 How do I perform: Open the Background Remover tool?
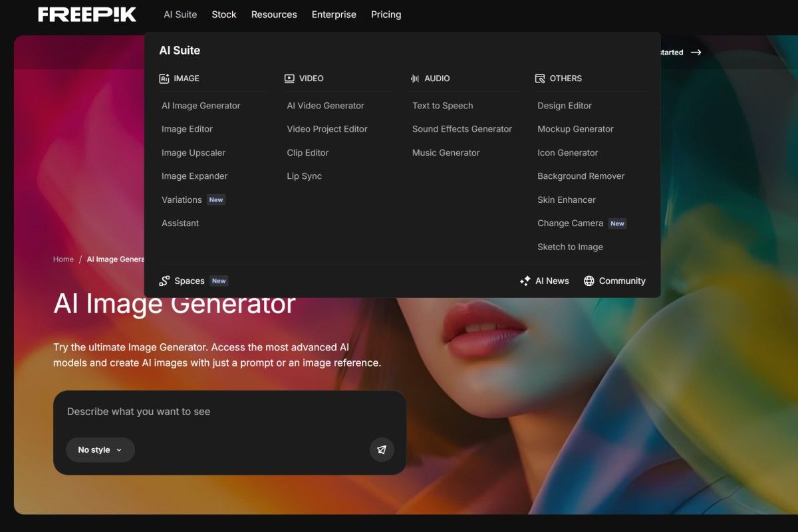pos(581,176)
